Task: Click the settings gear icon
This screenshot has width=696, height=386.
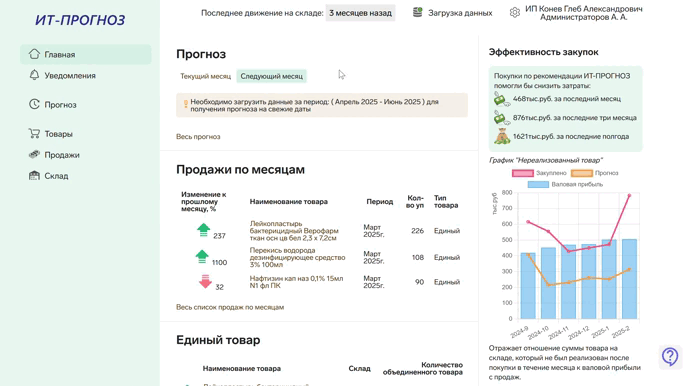Action: (x=514, y=13)
